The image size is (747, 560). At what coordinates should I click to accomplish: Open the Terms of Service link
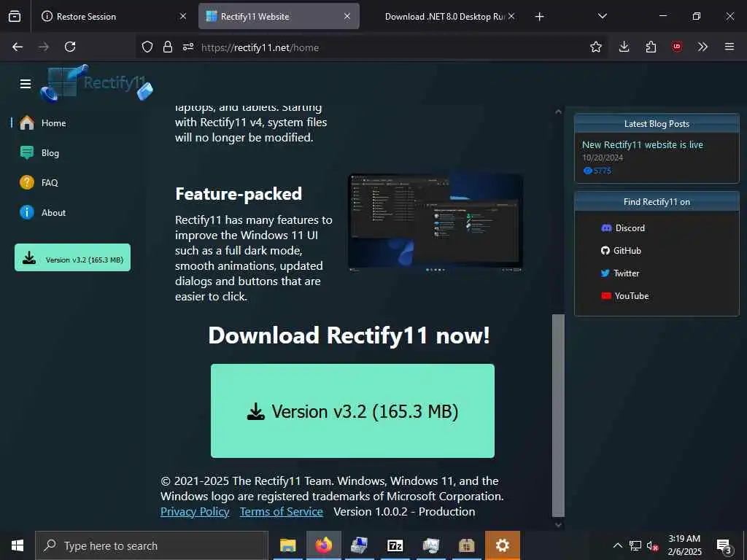click(x=281, y=511)
